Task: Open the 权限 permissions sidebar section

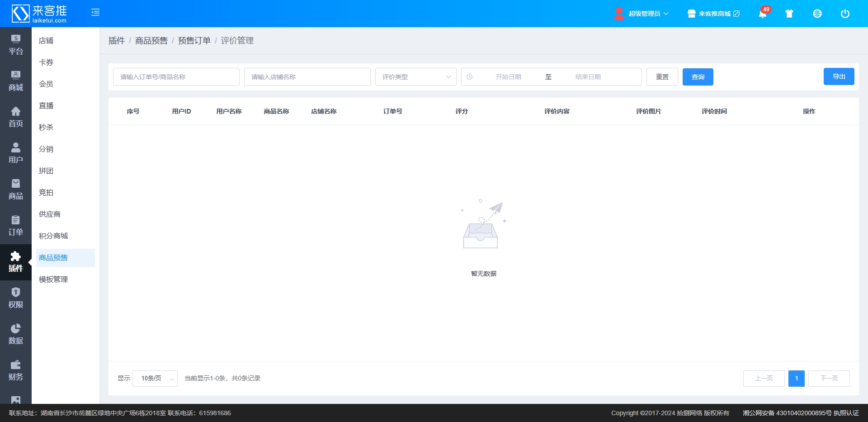Action: (16, 299)
